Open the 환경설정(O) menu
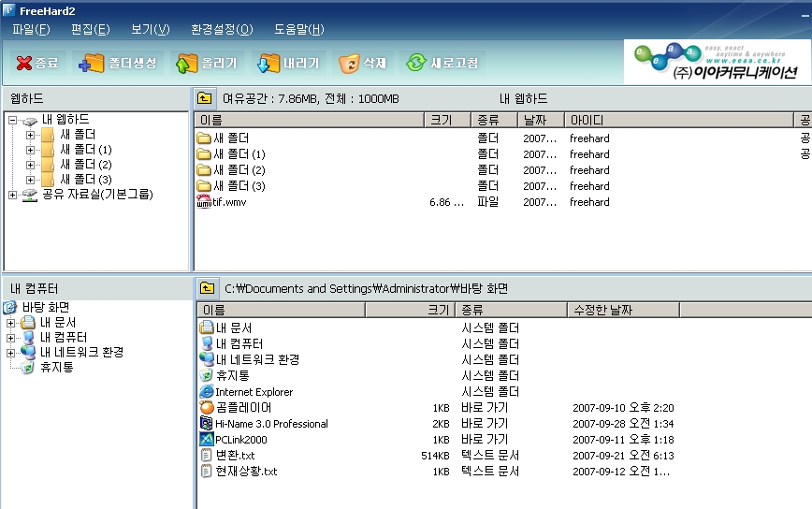Screen dimensions: 812x509 coord(221,29)
